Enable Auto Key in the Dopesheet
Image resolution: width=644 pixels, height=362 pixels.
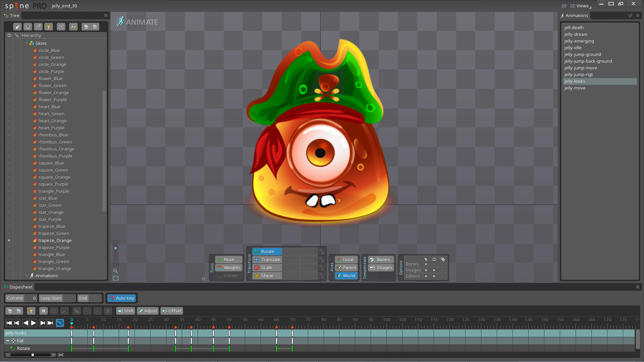coord(121,298)
